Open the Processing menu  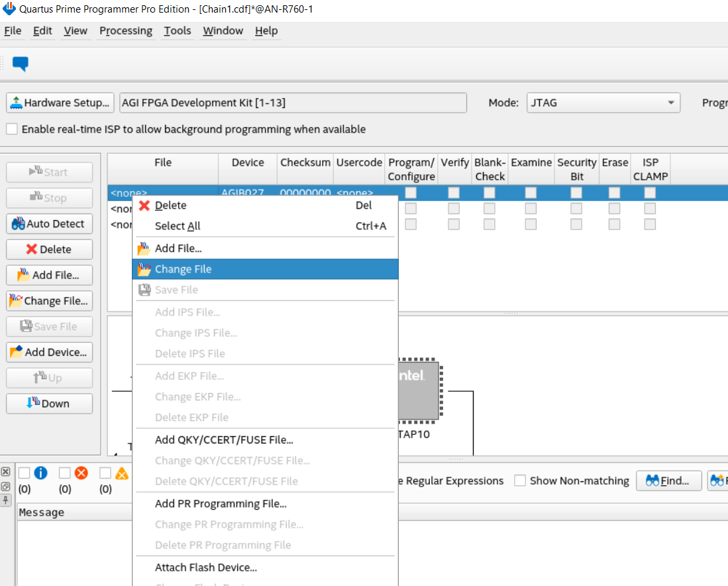[126, 30]
